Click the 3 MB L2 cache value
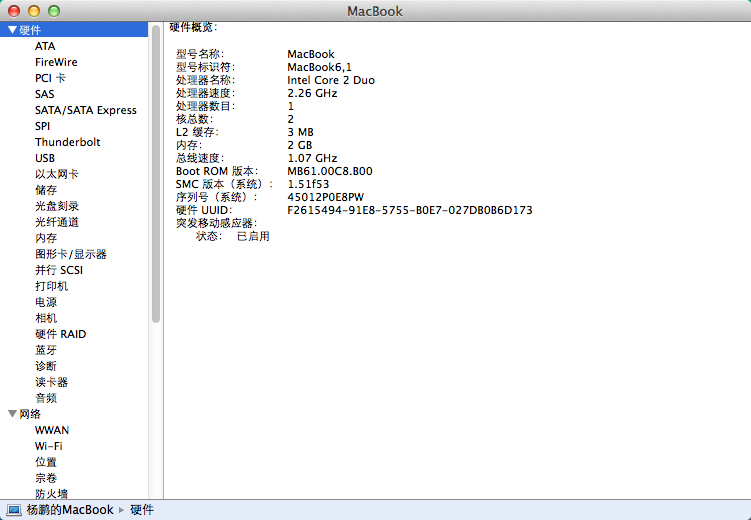 (300, 132)
